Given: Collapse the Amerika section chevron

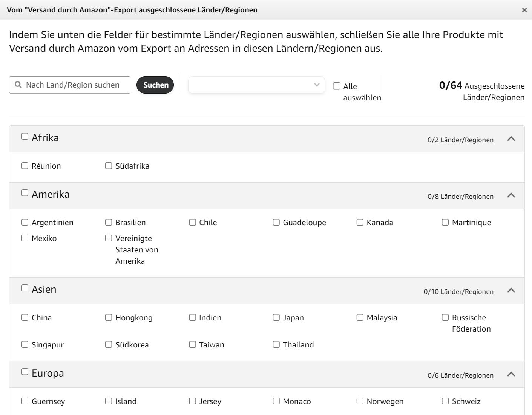Looking at the screenshot, I should tap(511, 195).
